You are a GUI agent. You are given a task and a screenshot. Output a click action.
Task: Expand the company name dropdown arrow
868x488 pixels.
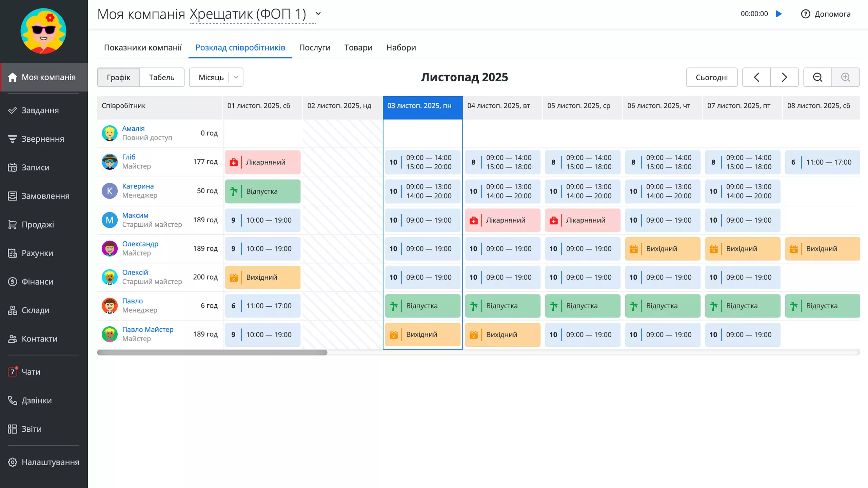[318, 14]
